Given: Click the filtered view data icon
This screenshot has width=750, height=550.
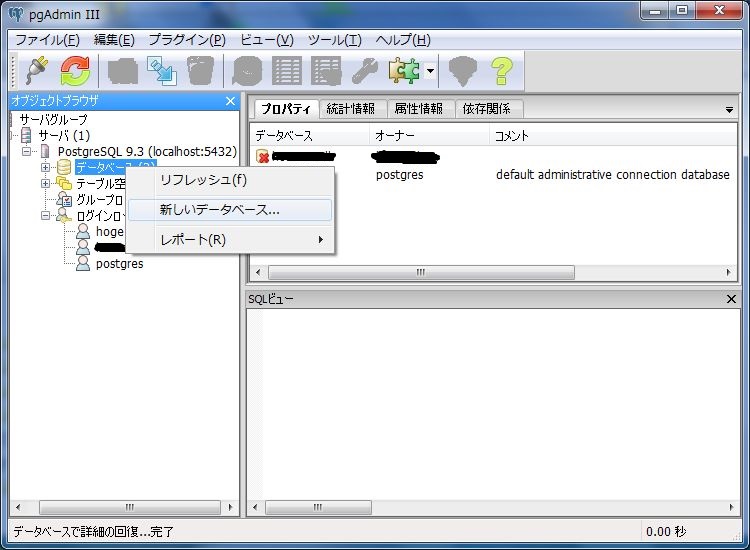Looking at the screenshot, I should [326, 71].
